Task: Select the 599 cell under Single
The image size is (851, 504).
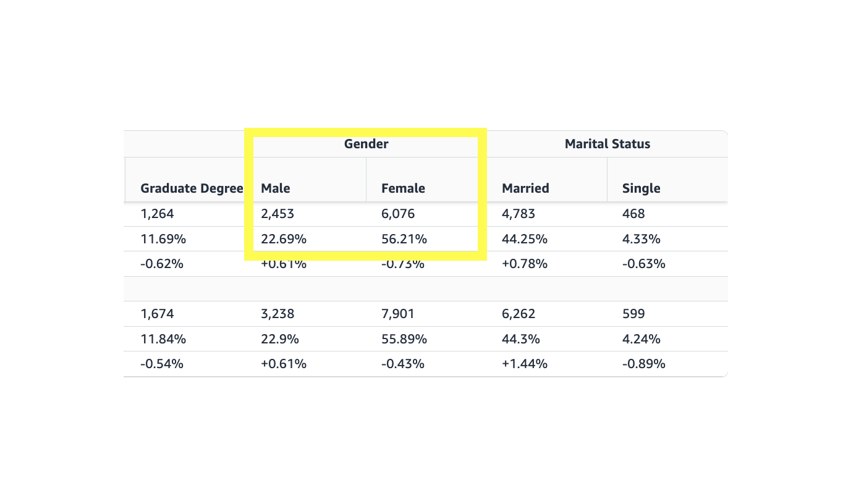Action: click(x=633, y=314)
